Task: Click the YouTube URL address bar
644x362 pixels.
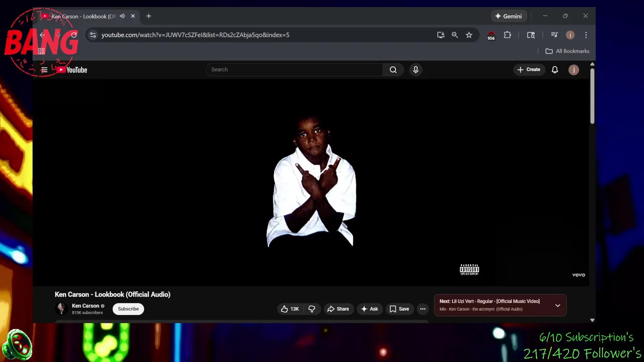Action: click(195, 35)
